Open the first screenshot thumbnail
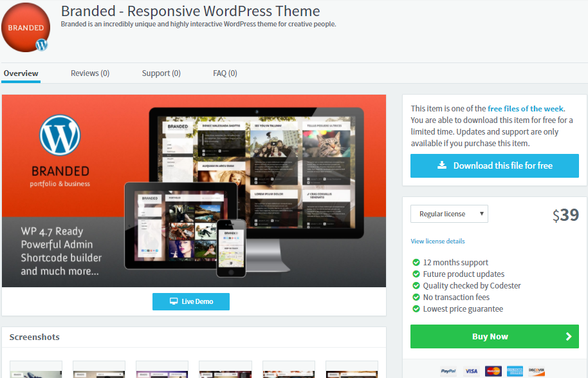This screenshot has width=588, height=378. tap(36, 370)
